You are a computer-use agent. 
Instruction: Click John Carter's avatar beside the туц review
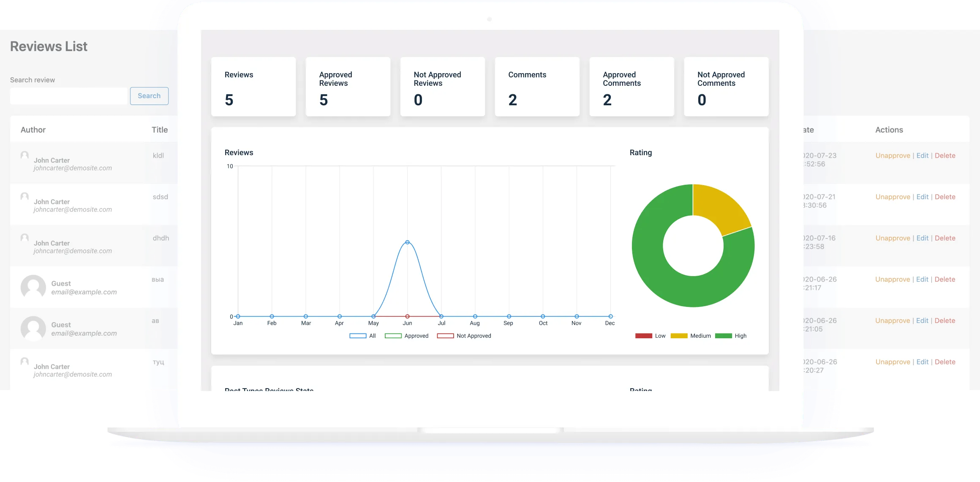point(25,361)
